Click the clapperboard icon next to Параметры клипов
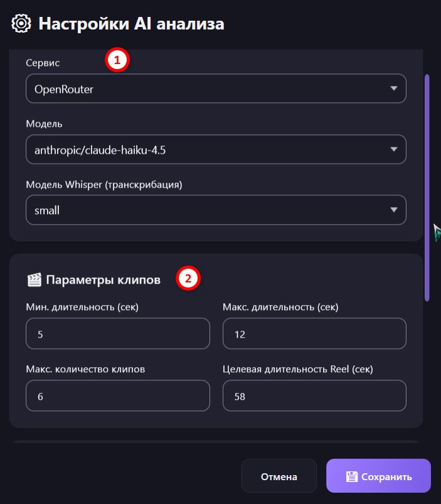 [x=34, y=280]
